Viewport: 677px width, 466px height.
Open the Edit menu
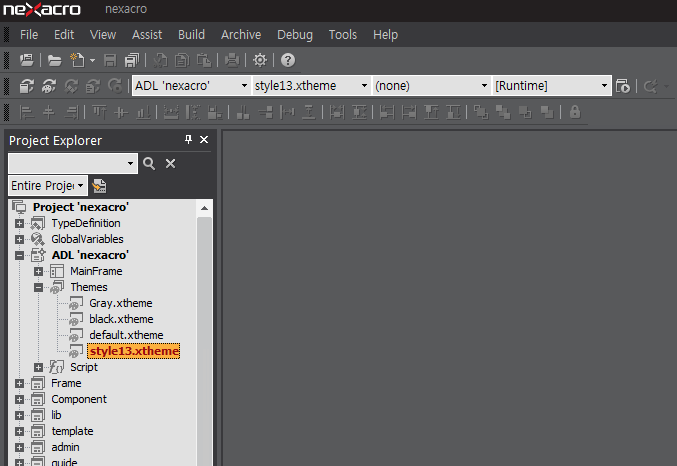point(64,35)
